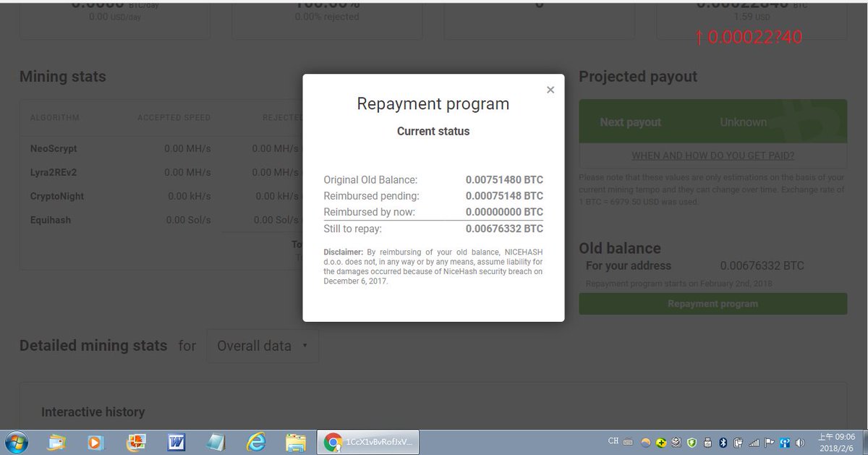Click the ACCEPTED SPEED column header
Viewport: 868px width, 455px height.
pos(174,117)
